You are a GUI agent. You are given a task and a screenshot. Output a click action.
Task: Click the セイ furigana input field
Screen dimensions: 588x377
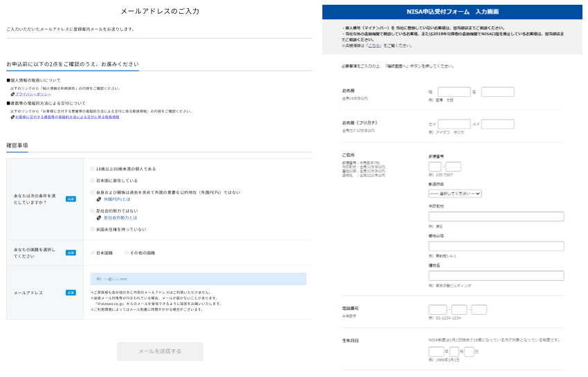pyautogui.click(x=454, y=125)
